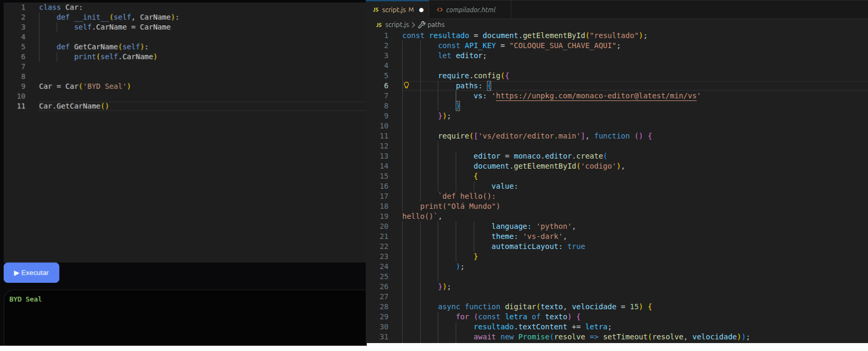Click 'print(self.CarName)' in Python code
The width and height of the screenshot is (868, 351).
[x=115, y=57]
